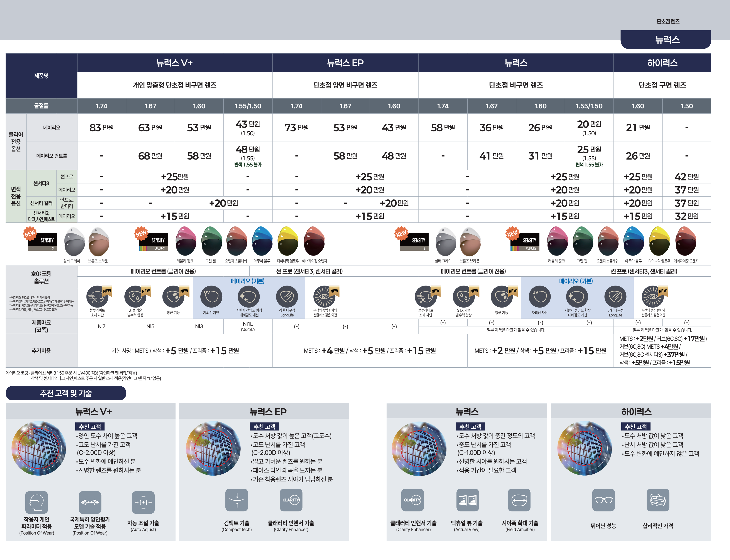Viewport: 730px width, 560px height.
Task: Click the 추천 고객 label in 하이럭스 panel
Action: tap(636, 427)
